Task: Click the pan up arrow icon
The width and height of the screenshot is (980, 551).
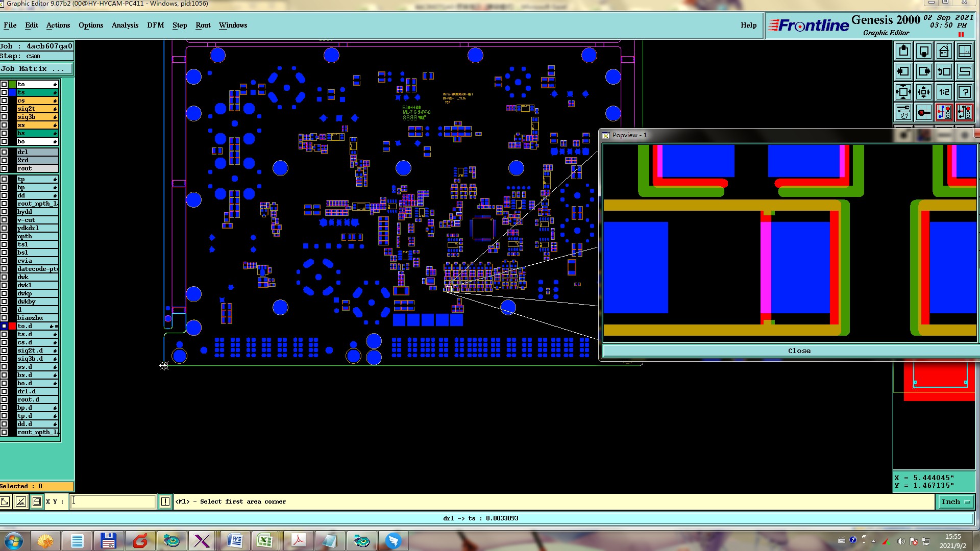Action: (903, 51)
